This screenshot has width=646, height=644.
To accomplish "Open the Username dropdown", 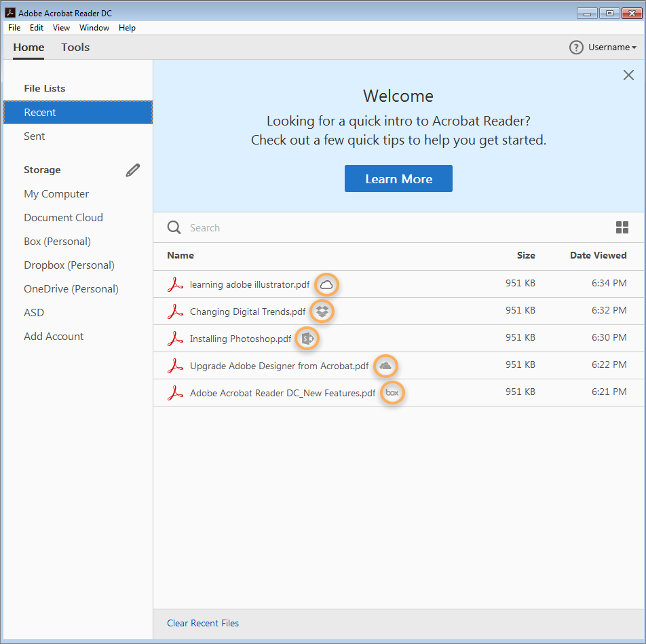I will click(x=612, y=48).
